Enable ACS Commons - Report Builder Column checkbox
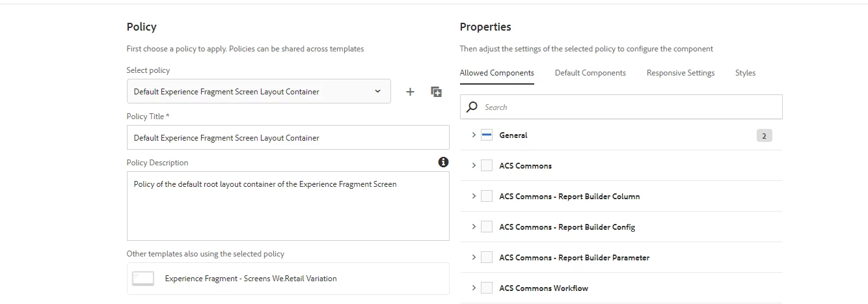The image size is (868, 304). coord(487,197)
